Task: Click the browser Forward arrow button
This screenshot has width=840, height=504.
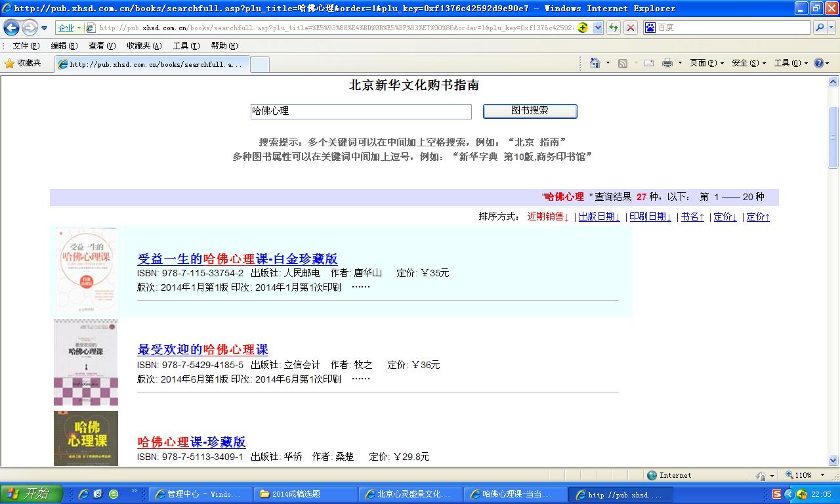Action: pyautogui.click(x=30, y=28)
